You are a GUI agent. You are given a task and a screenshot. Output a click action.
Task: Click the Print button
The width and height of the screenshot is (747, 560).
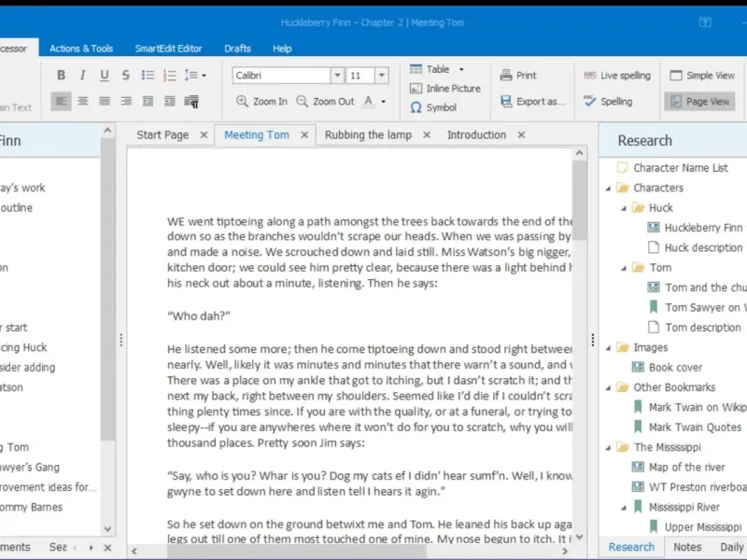coord(518,76)
